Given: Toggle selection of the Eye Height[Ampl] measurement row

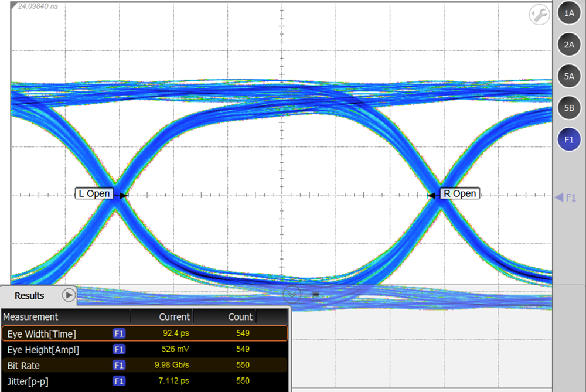Looking at the screenshot, I should click(x=59, y=349).
